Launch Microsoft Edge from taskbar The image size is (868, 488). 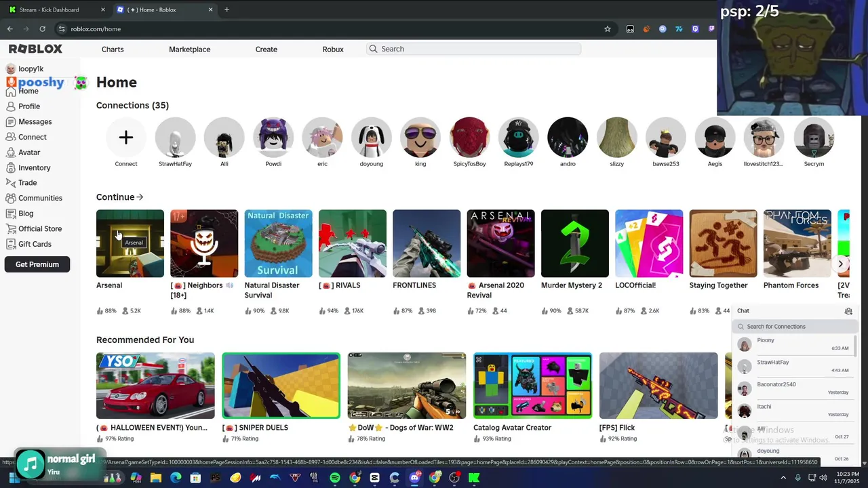[176, 478]
